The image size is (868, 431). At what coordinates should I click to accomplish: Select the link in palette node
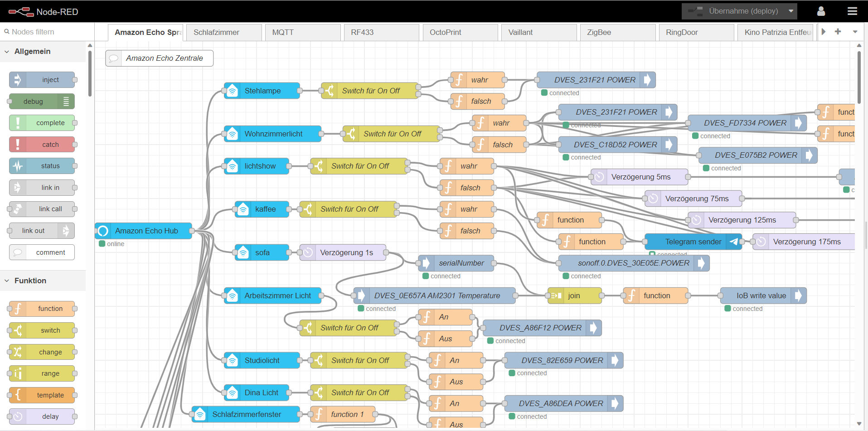click(x=42, y=188)
